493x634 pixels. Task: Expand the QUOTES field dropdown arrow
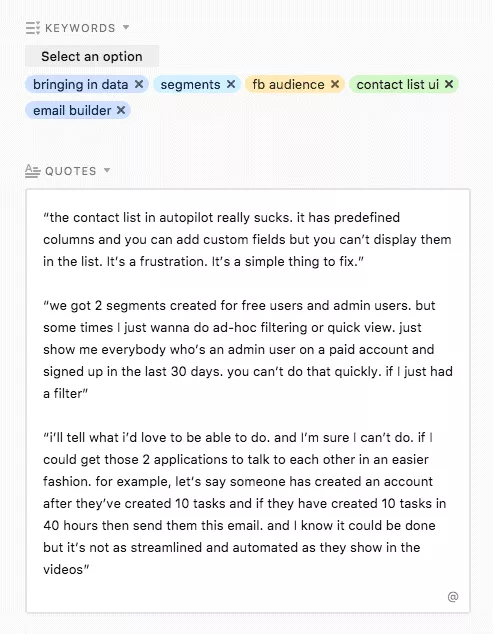pyautogui.click(x=107, y=170)
